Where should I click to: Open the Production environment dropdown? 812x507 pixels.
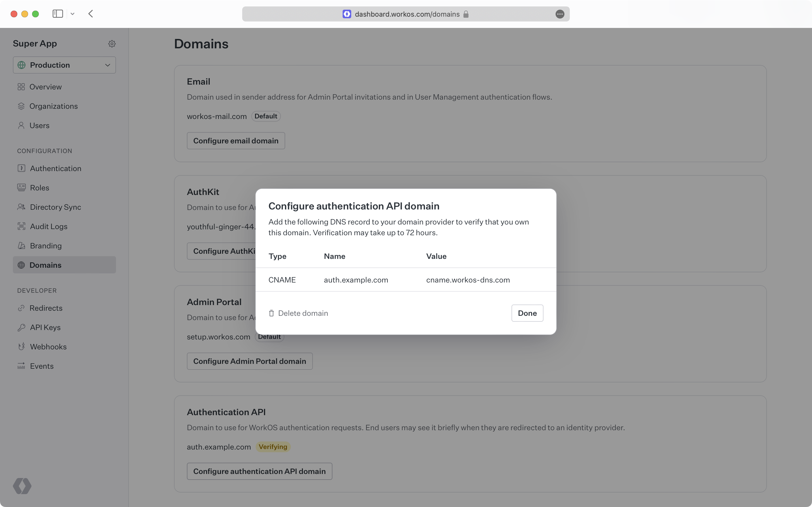coord(64,65)
